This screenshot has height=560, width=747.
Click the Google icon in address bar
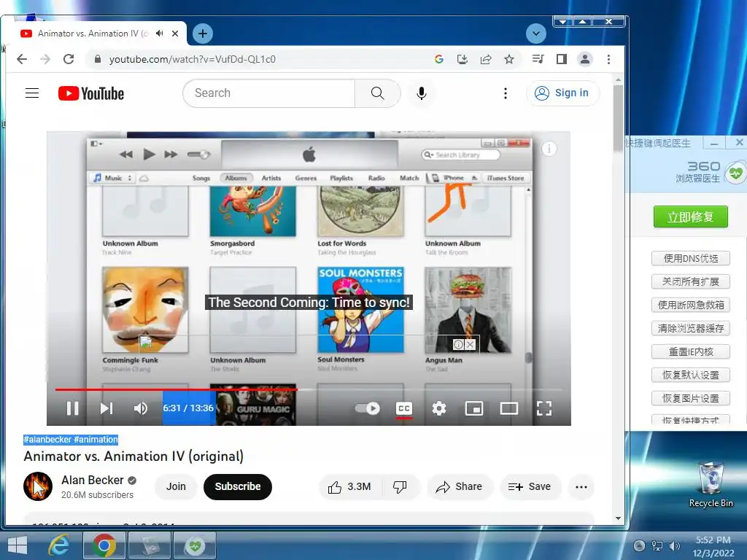438,59
